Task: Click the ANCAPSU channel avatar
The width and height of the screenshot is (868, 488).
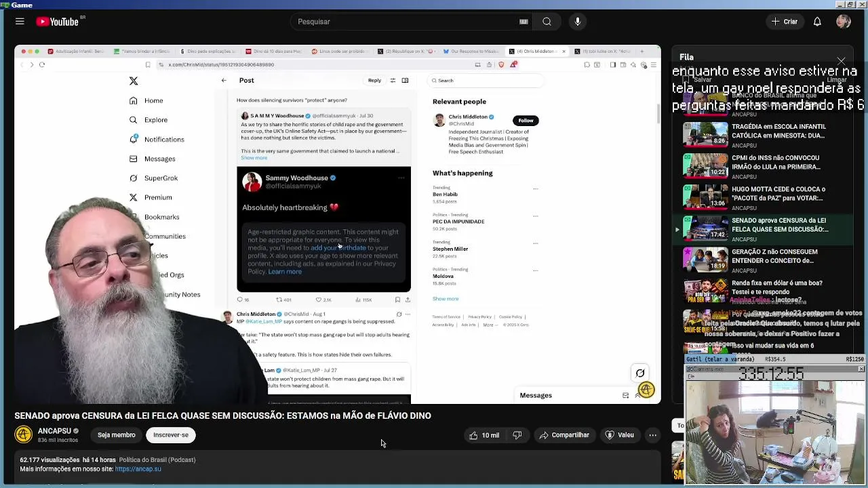Action: coord(24,434)
